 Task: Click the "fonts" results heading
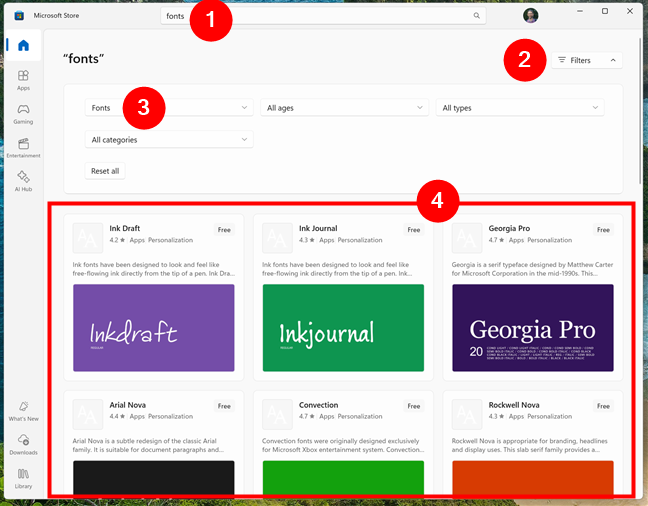tap(83, 59)
